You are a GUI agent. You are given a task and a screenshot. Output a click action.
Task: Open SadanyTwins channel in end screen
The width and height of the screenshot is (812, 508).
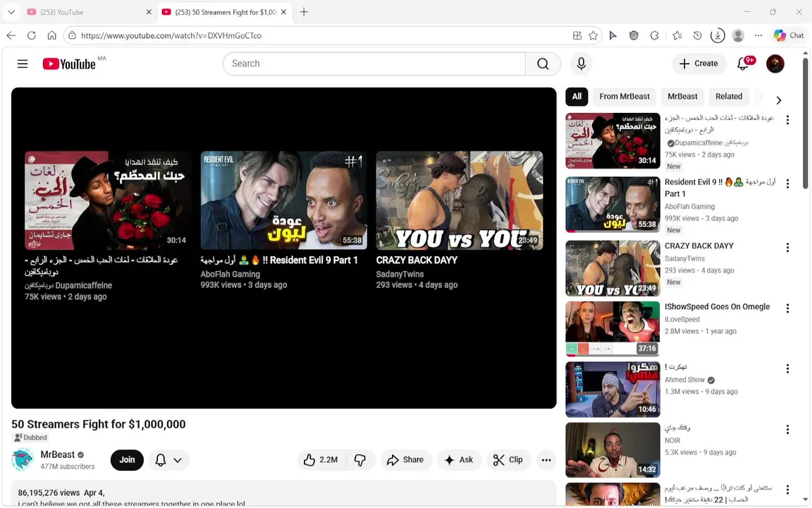(x=400, y=274)
